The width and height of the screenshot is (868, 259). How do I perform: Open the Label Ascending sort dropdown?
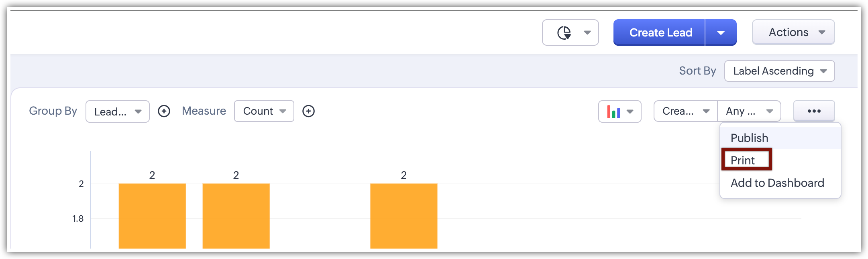[x=779, y=71]
